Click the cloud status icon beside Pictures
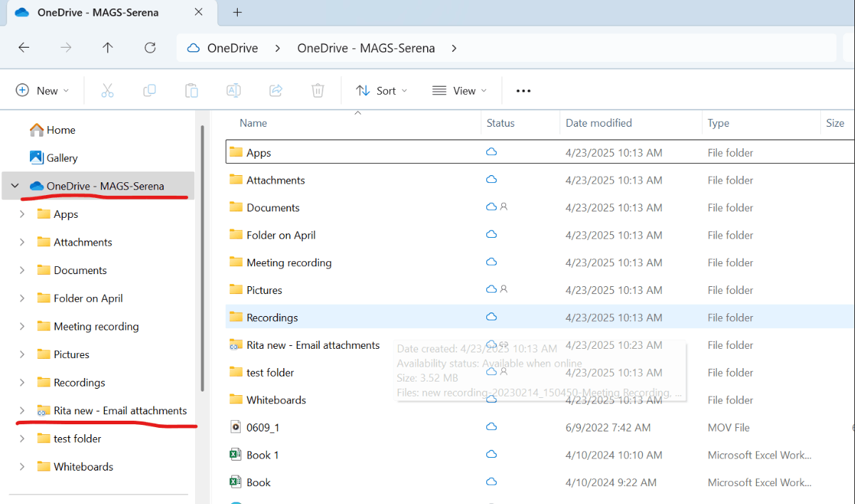This screenshot has width=855, height=504. 491,289
